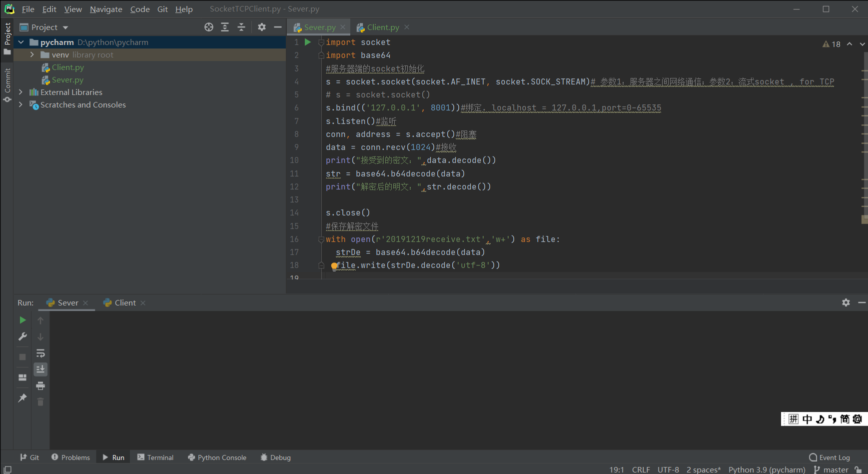Close the Sever run tab
The image size is (868, 474).
click(85, 303)
